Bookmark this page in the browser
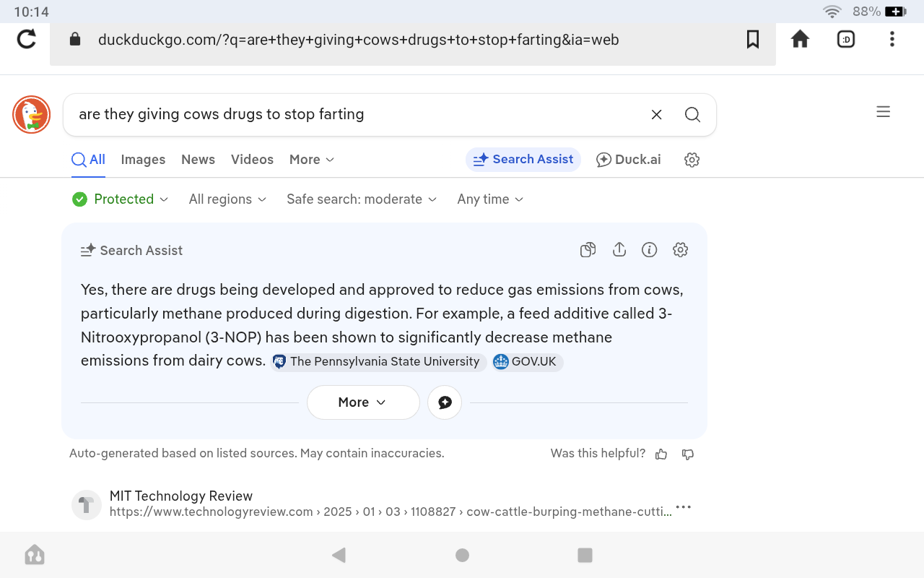Screen dimensions: 924x578 coord(752,39)
